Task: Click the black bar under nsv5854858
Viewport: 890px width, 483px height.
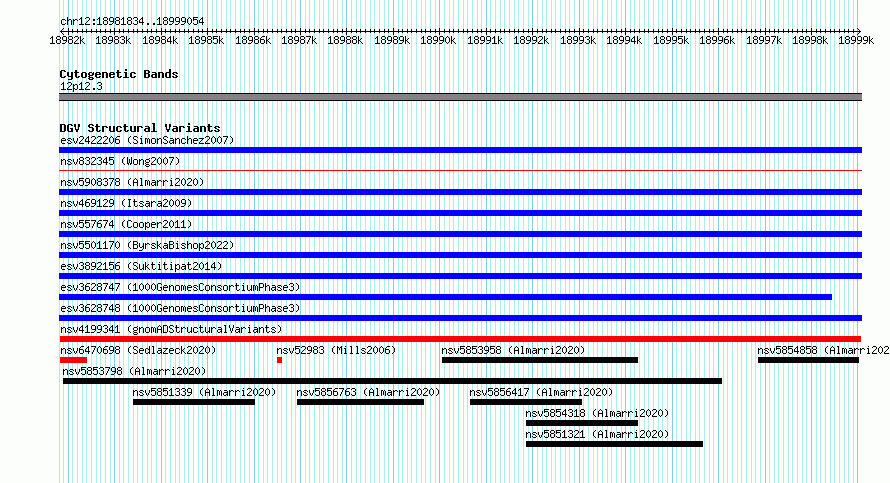Action: (x=808, y=360)
